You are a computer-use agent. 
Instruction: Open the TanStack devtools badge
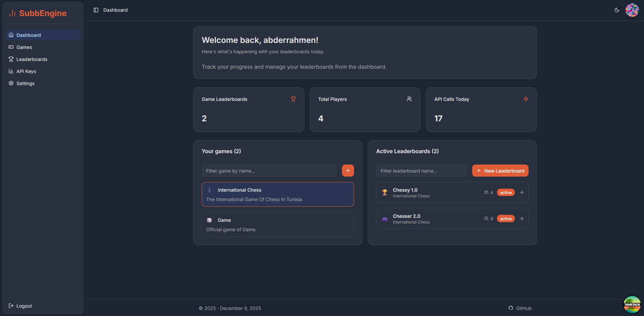632,304
